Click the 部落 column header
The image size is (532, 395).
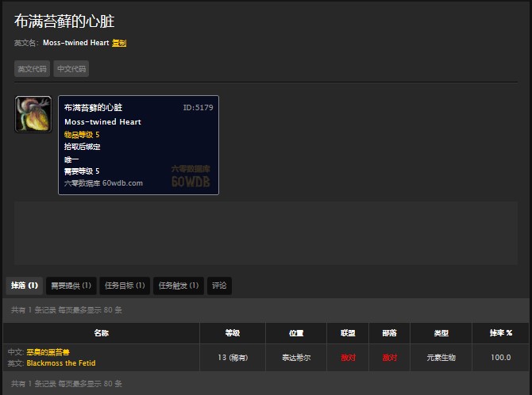pos(389,333)
